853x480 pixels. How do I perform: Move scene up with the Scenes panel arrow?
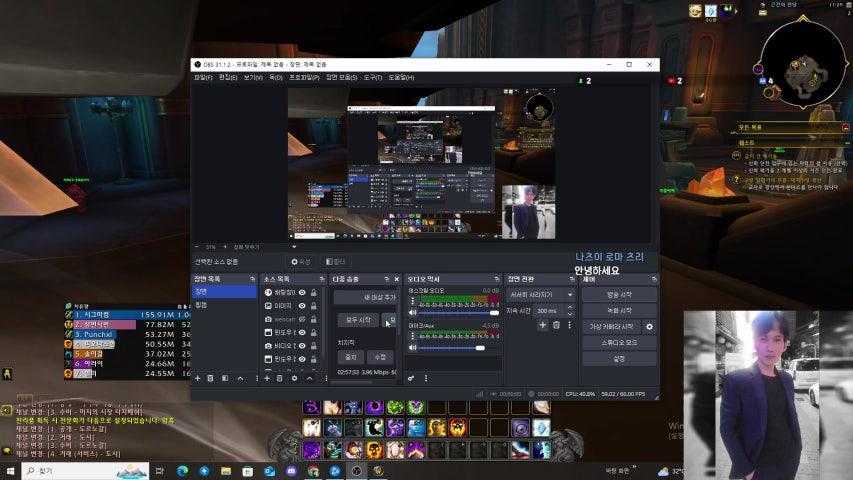240,378
